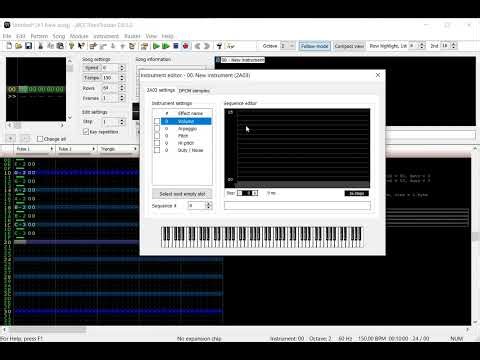Click the Copy icon in toolbar

click(x=50, y=46)
